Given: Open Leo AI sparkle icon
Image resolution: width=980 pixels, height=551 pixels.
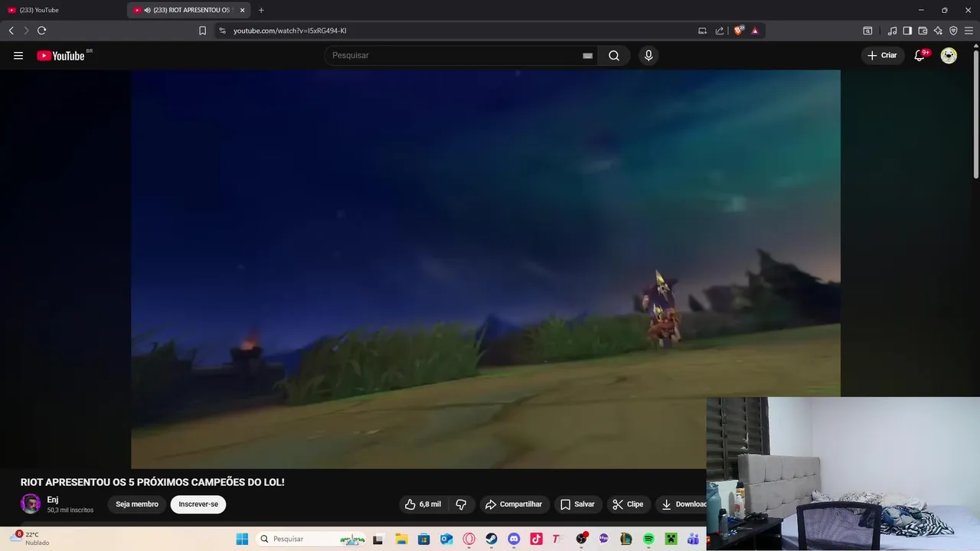Looking at the screenshot, I should click(938, 31).
